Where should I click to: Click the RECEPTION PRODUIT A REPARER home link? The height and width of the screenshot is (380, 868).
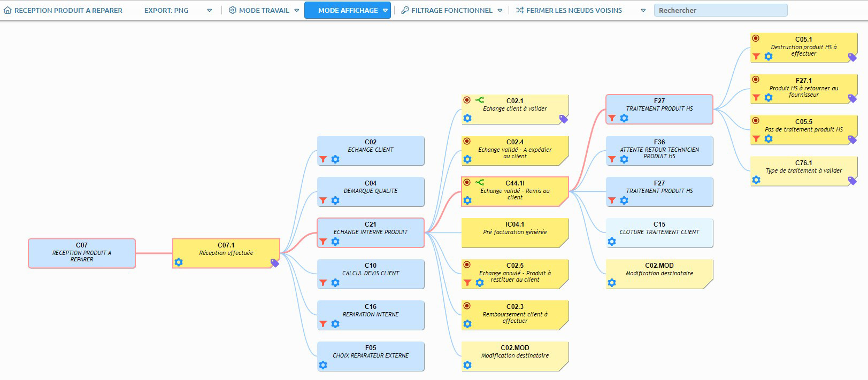[x=63, y=10]
